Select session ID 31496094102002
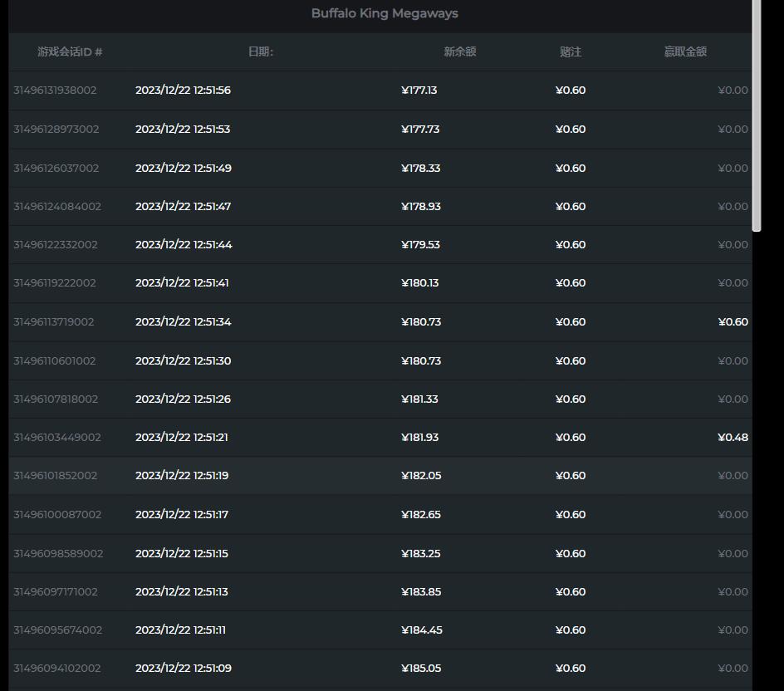Image resolution: width=784 pixels, height=691 pixels. [57, 669]
